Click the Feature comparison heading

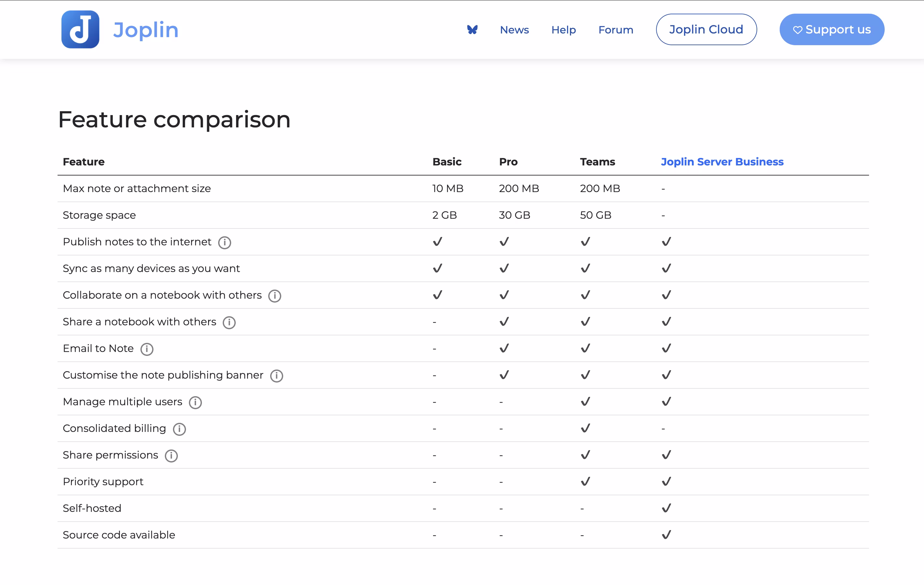[x=174, y=119]
